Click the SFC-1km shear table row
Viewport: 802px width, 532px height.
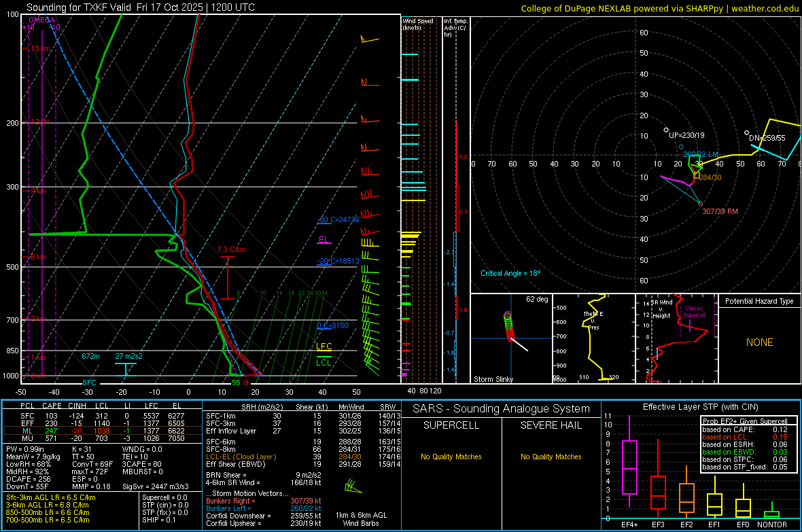click(303, 416)
